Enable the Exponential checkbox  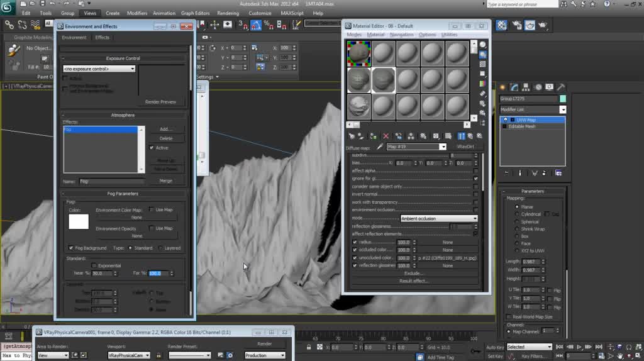tap(94, 265)
